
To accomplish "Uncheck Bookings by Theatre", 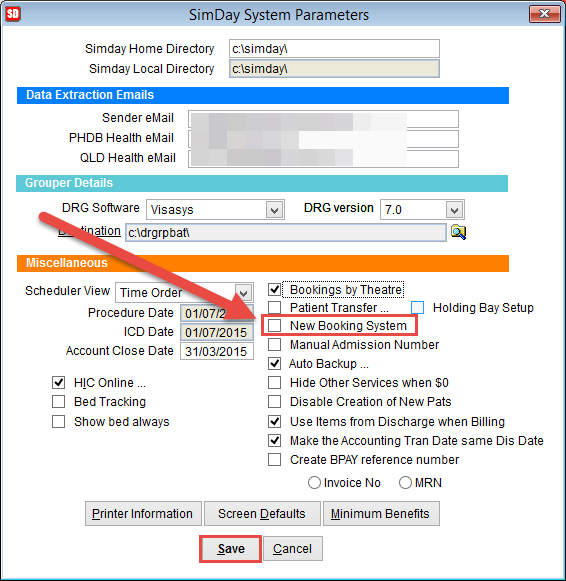I will 274,289.
